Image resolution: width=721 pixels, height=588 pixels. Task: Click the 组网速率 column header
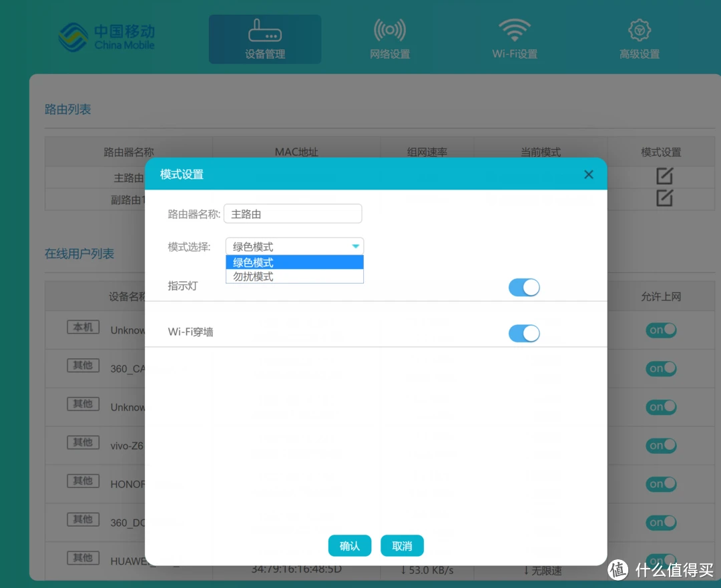[427, 152]
